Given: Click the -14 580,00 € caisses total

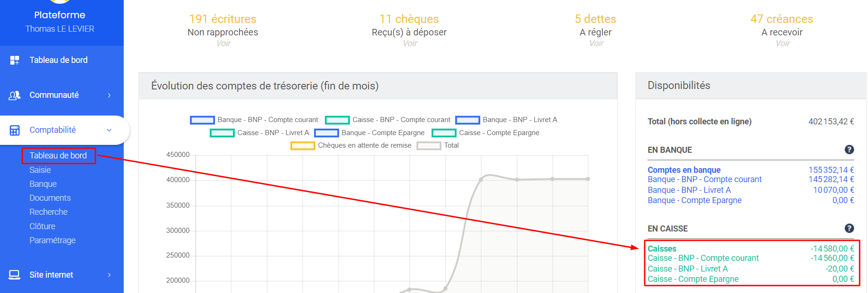Looking at the screenshot, I should click(x=832, y=249).
